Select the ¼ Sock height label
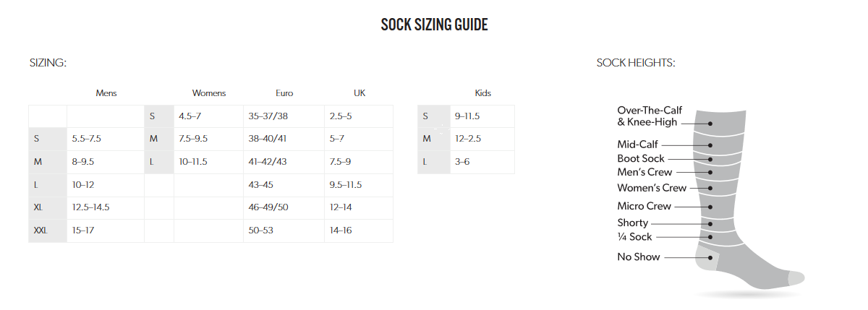Screen dimensions: 868x310 tap(634, 236)
